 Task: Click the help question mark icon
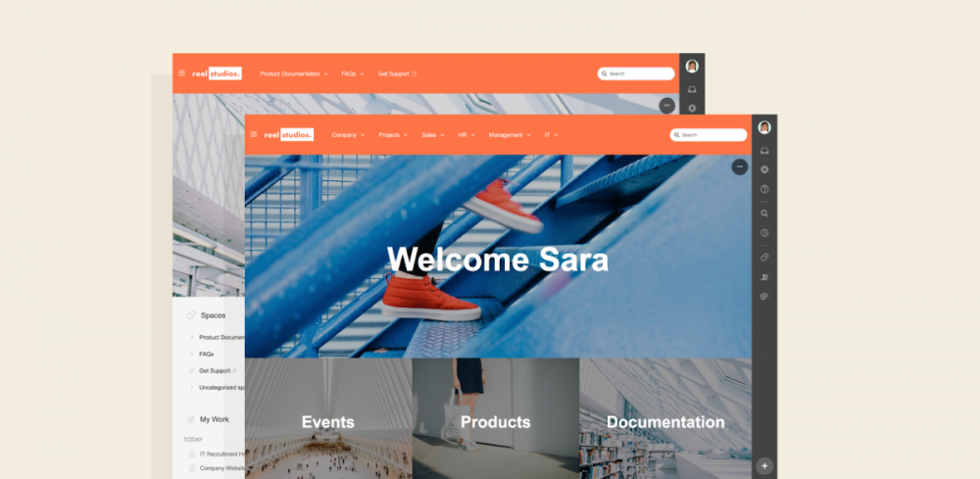pos(763,189)
